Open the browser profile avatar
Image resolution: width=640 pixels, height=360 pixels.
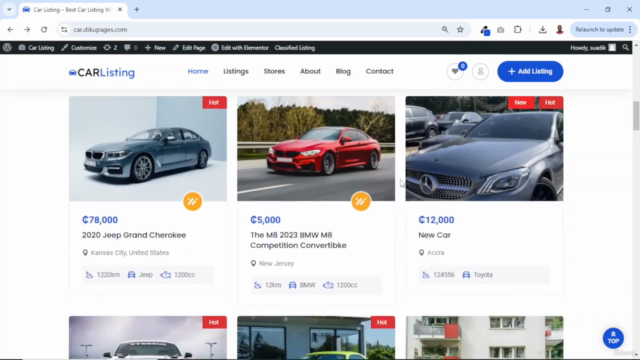coord(560,29)
